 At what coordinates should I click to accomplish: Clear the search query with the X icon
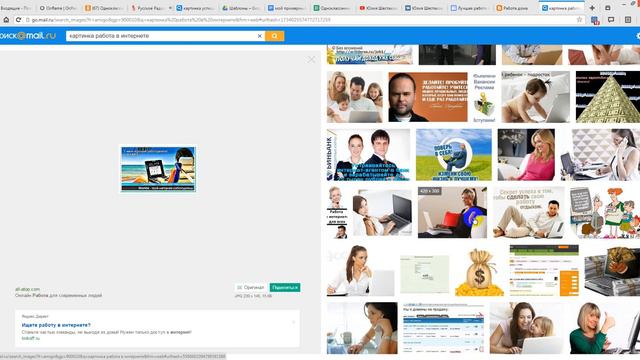click(x=260, y=36)
